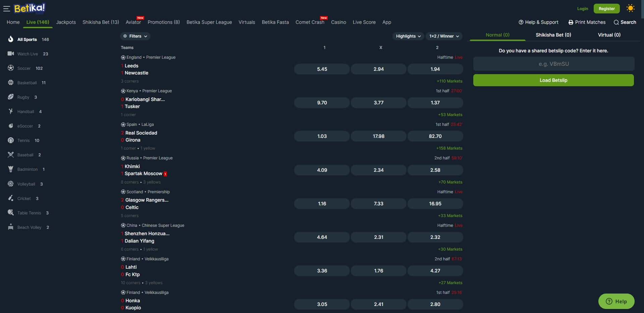
Task: Open the Casino menu item
Action: point(338,22)
